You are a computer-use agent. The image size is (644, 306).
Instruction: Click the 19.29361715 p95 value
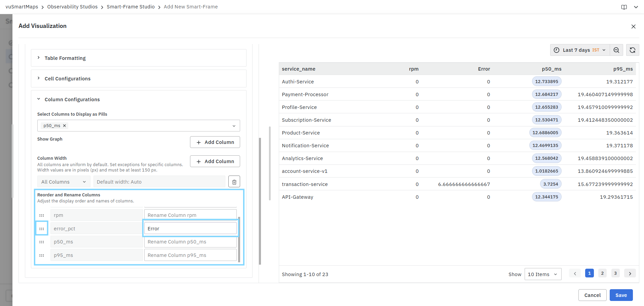pos(616,197)
